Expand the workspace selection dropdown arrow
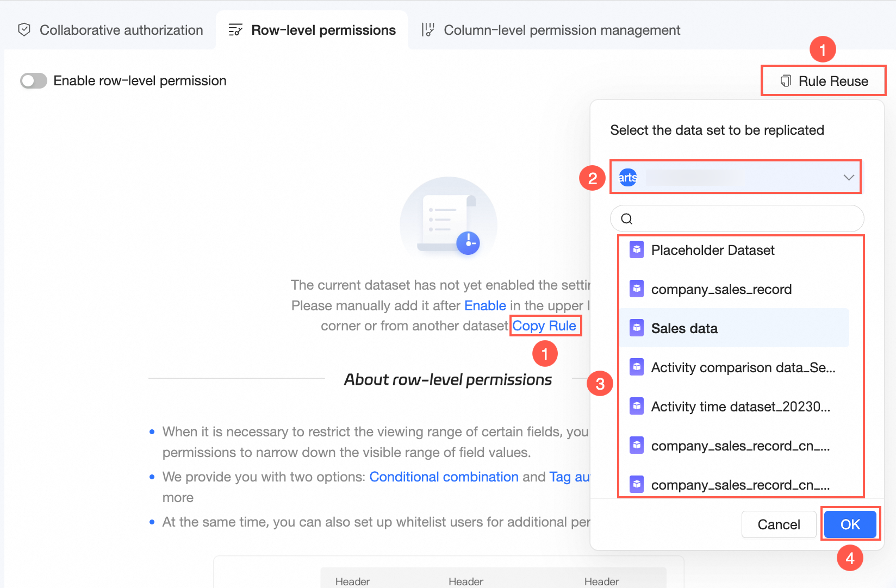 [x=848, y=177]
